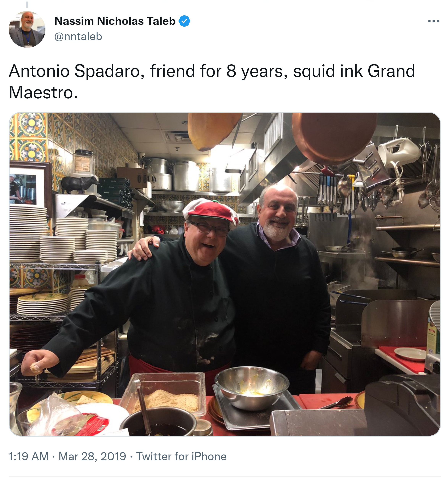The image size is (448, 482).
Task: Open Nassim Nicholas Taleb's profile avatar
Action: tap(27, 29)
